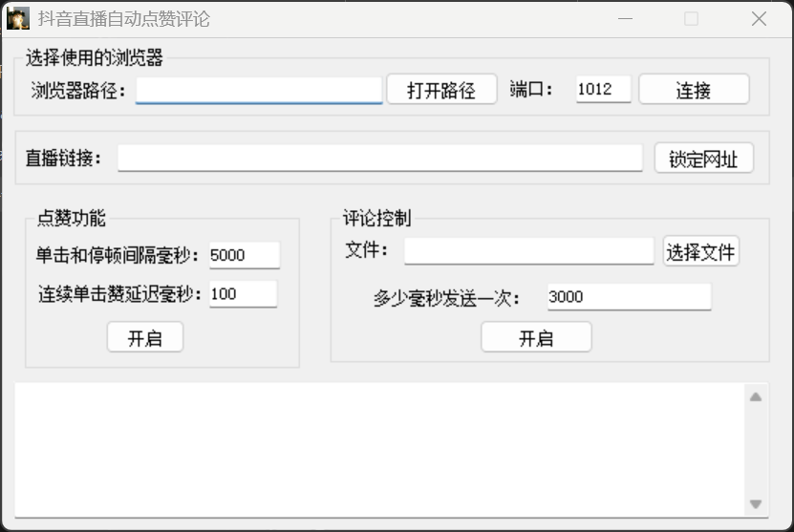
Task: Click the 选择文件 button
Action: coord(700,251)
